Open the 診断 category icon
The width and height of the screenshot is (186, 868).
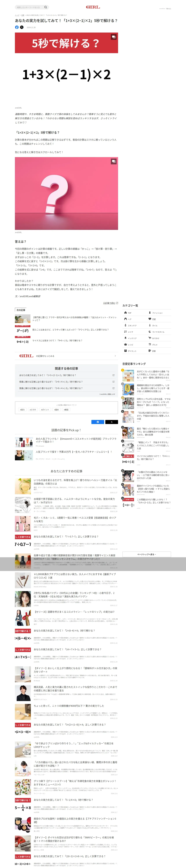(150, 351)
